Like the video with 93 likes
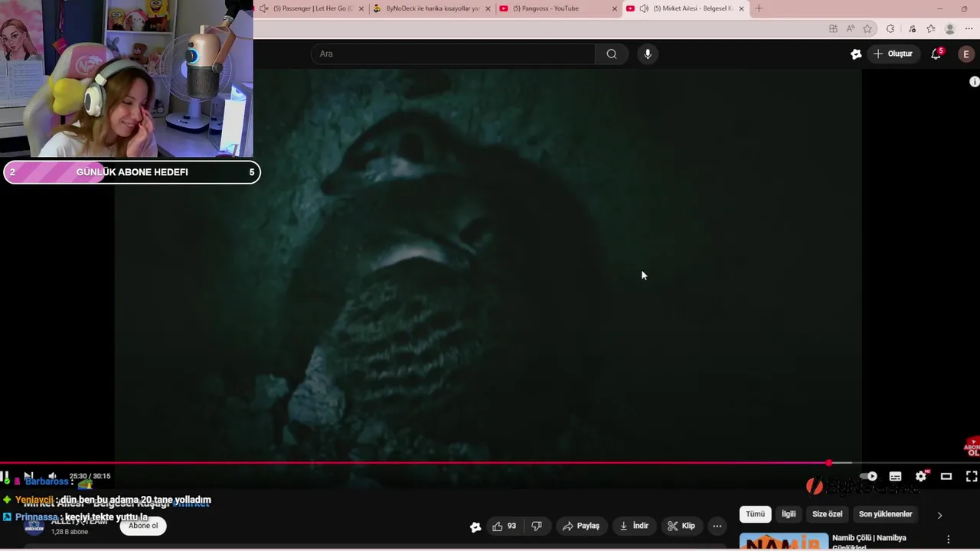This screenshot has width=980, height=551. coord(504,526)
